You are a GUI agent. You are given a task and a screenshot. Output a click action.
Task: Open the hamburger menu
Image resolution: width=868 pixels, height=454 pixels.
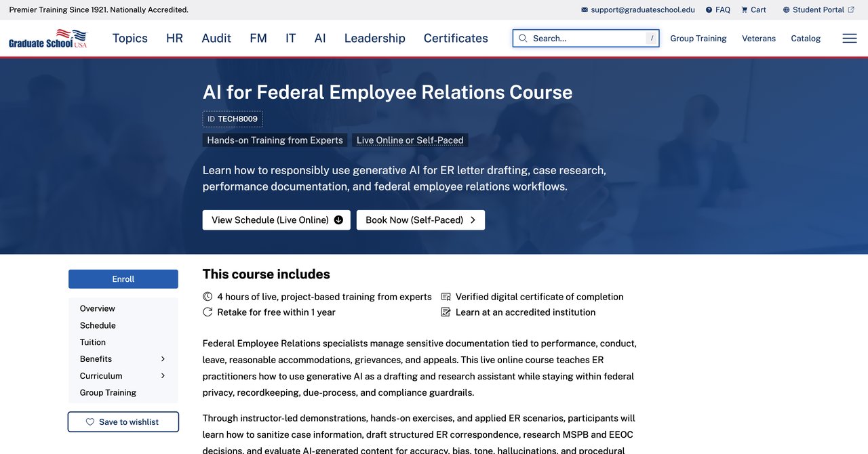click(x=849, y=38)
